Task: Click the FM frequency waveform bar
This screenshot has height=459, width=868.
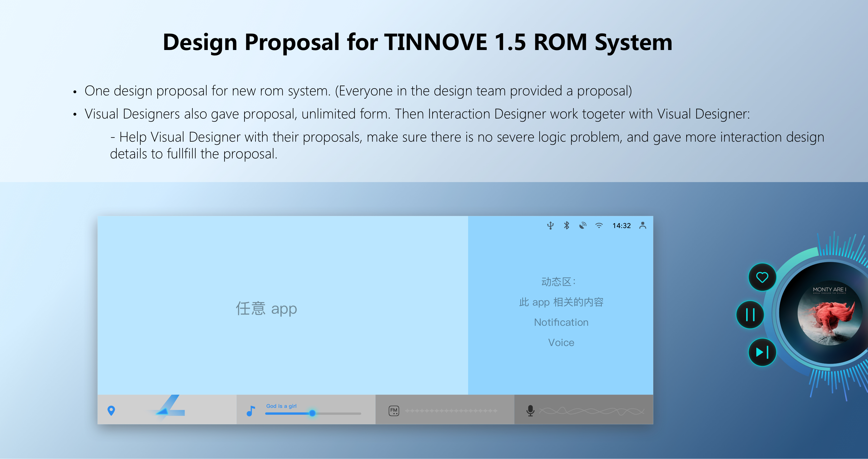Action: [x=451, y=410]
